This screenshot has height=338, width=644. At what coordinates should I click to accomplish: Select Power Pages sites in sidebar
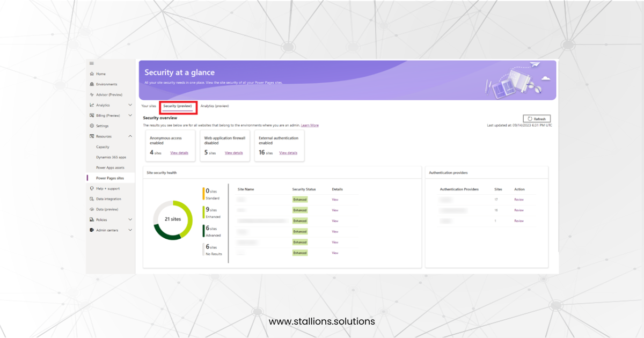pyautogui.click(x=110, y=178)
